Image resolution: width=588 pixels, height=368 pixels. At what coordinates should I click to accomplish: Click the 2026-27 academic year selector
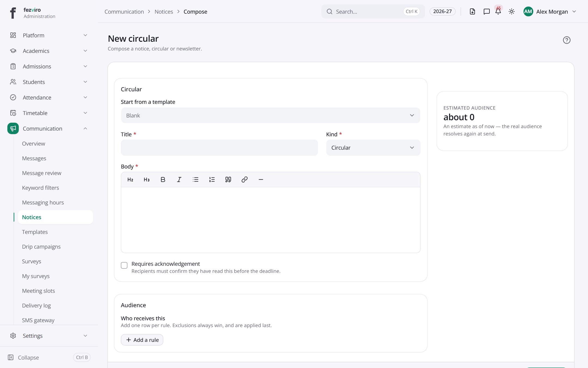coord(442,11)
